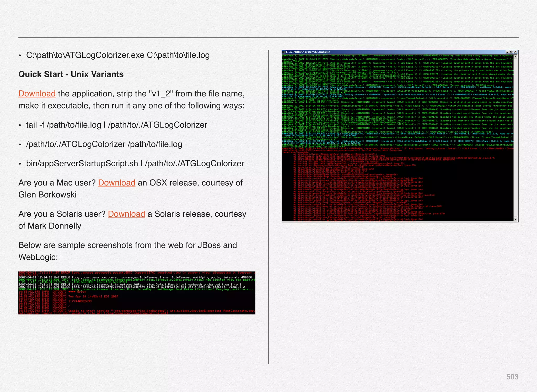Click the page number 503
The width and height of the screenshot is (537, 392).
pyautogui.click(x=512, y=377)
